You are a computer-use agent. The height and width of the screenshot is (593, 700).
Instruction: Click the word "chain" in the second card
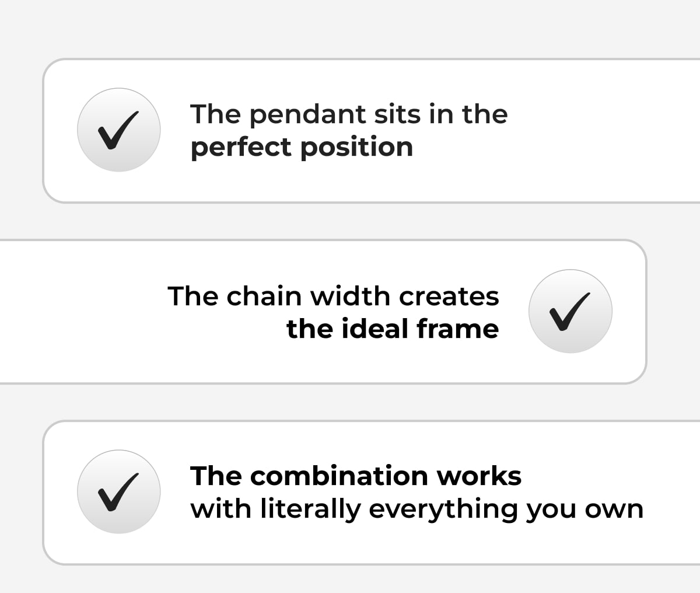[x=264, y=296]
